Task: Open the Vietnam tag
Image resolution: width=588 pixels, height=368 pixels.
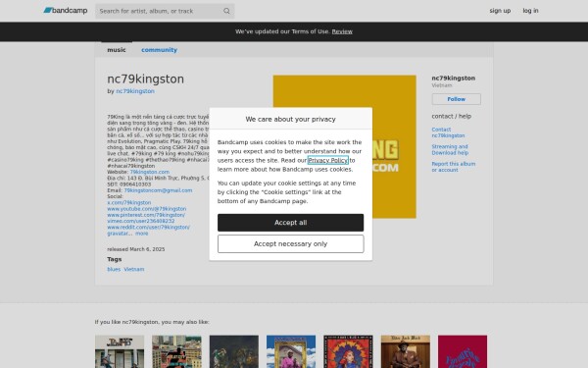Action: point(134,269)
